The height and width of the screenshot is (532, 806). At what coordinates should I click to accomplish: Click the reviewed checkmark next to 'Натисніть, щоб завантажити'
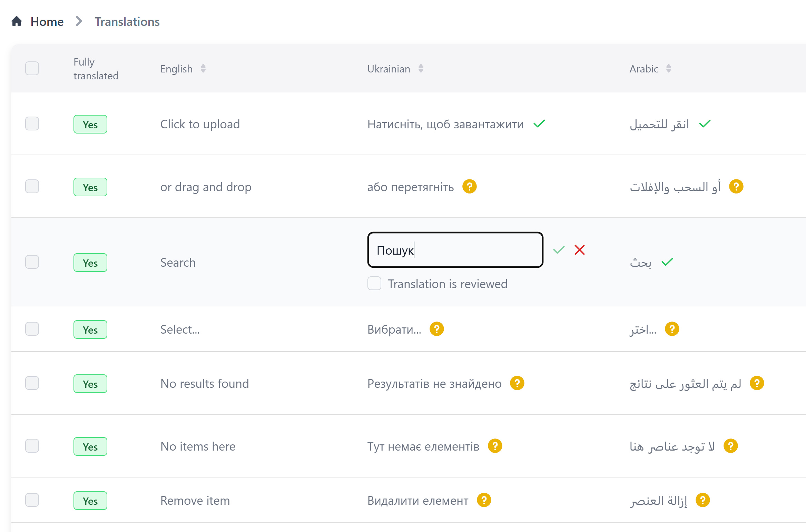pos(539,124)
